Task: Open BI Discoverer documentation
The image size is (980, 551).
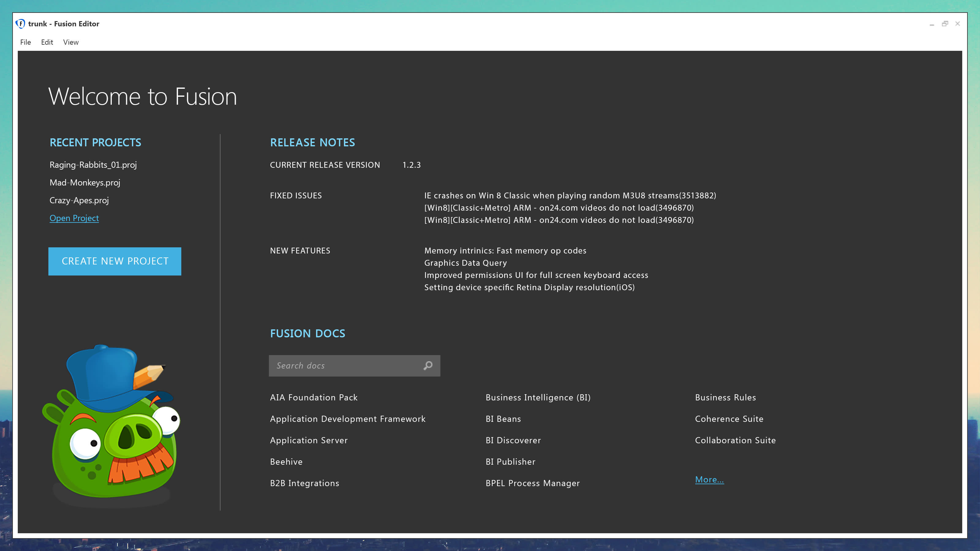Action: pyautogui.click(x=513, y=440)
